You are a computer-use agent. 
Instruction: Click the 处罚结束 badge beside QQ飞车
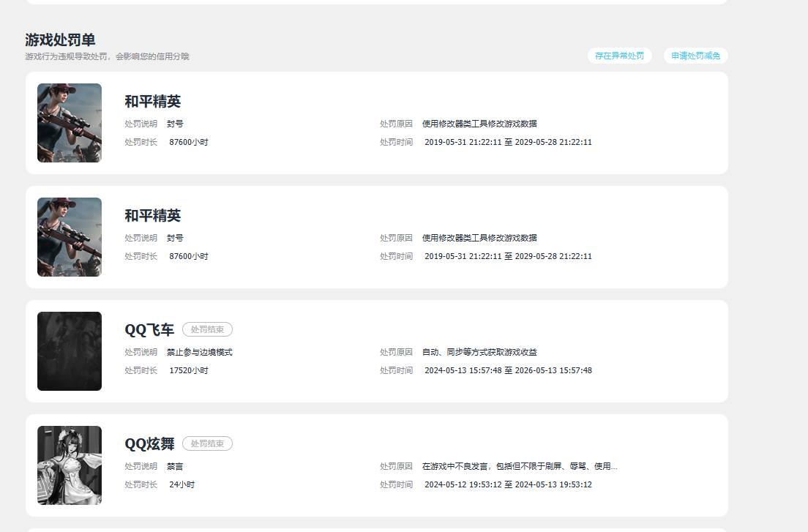[207, 329]
